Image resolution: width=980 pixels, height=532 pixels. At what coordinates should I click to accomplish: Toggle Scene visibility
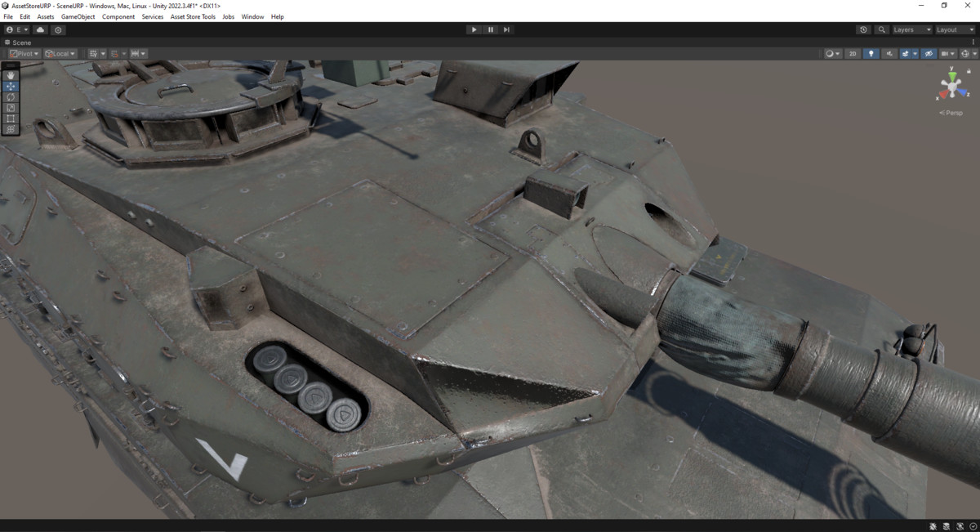point(929,53)
